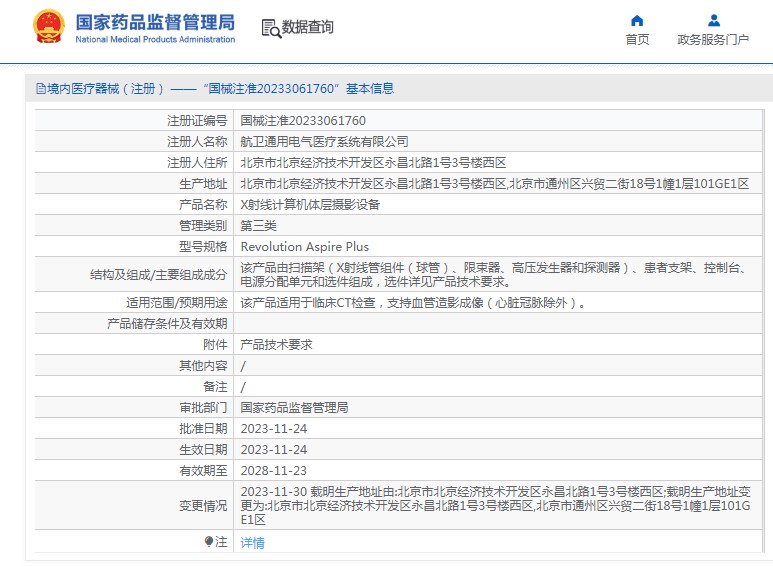Click the 航卫通用电气医疗系统有限公司 registrant name

[x=324, y=142]
